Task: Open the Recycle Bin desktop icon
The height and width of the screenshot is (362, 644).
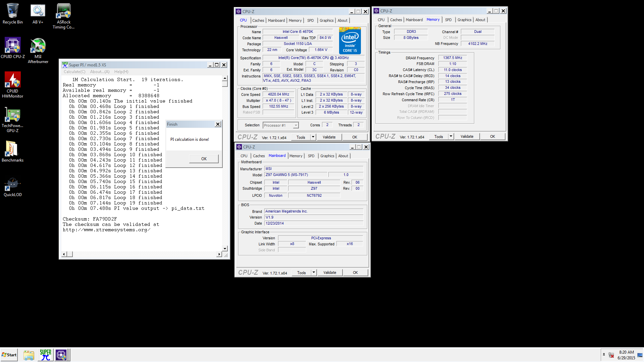Action: (x=12, y=14)
